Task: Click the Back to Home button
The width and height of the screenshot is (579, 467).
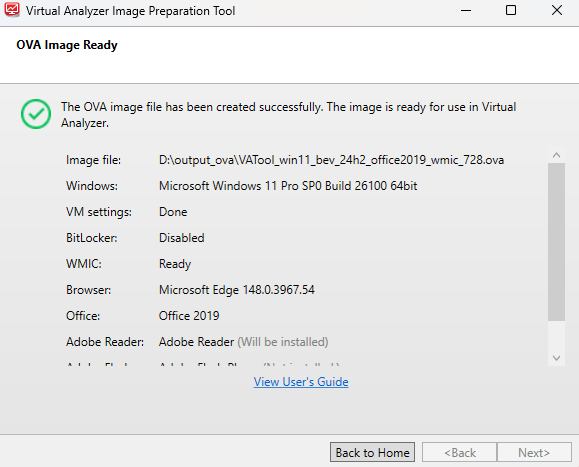Action: [x=372, y=452]
